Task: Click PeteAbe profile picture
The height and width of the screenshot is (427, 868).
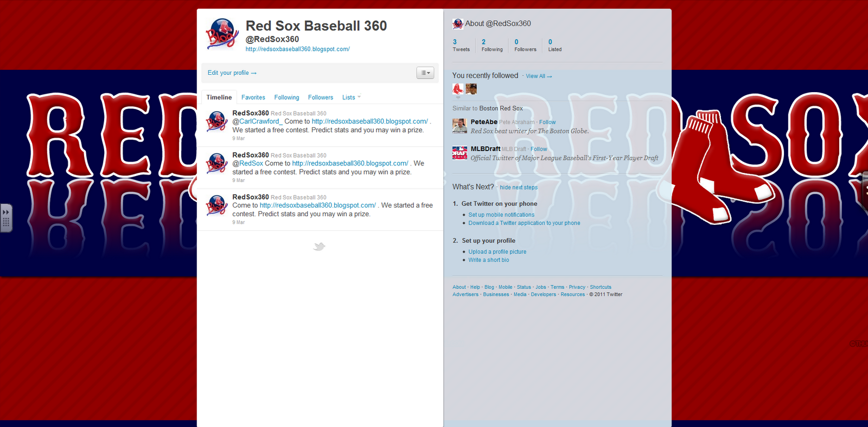Action: pos(459,126)
